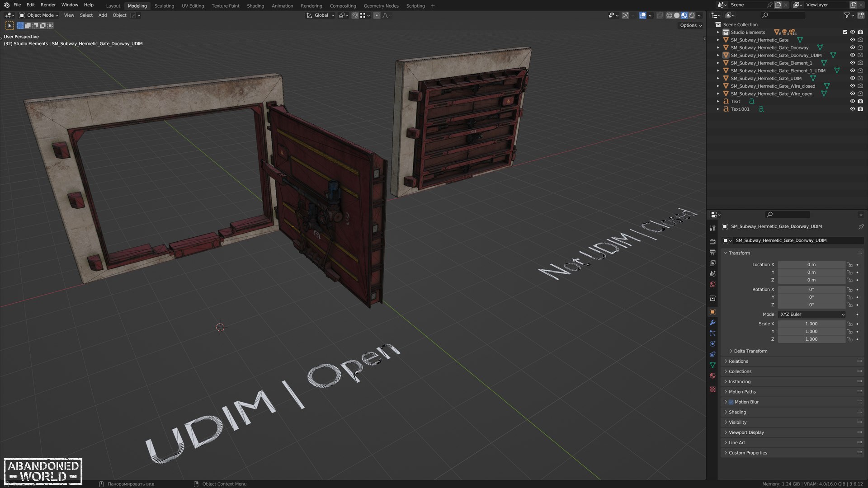Click the properties pin icon

861,226
